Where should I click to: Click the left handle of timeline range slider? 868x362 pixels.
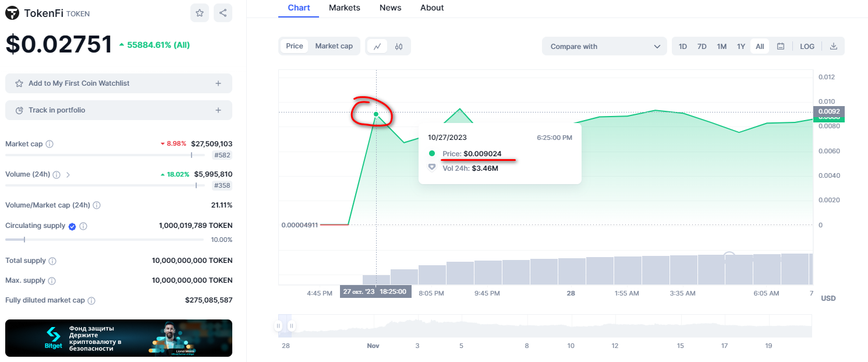click(x=279, y=326)
